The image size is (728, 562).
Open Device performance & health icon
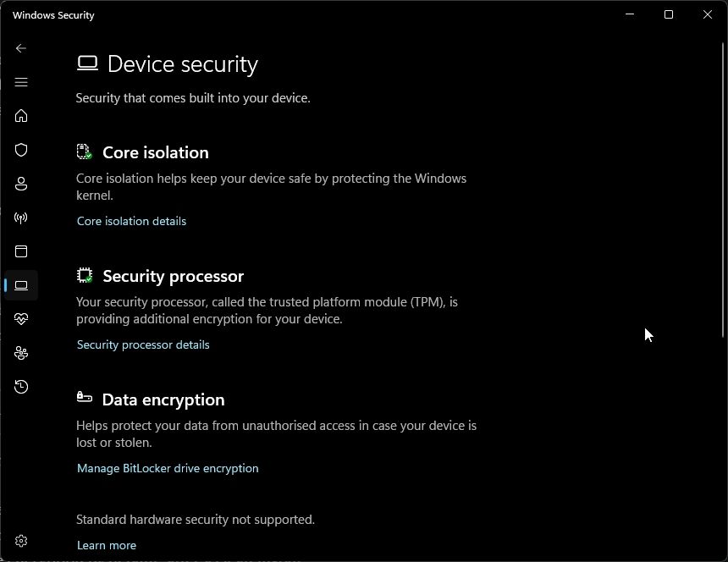pyautogui.click(x=21, y=319)
